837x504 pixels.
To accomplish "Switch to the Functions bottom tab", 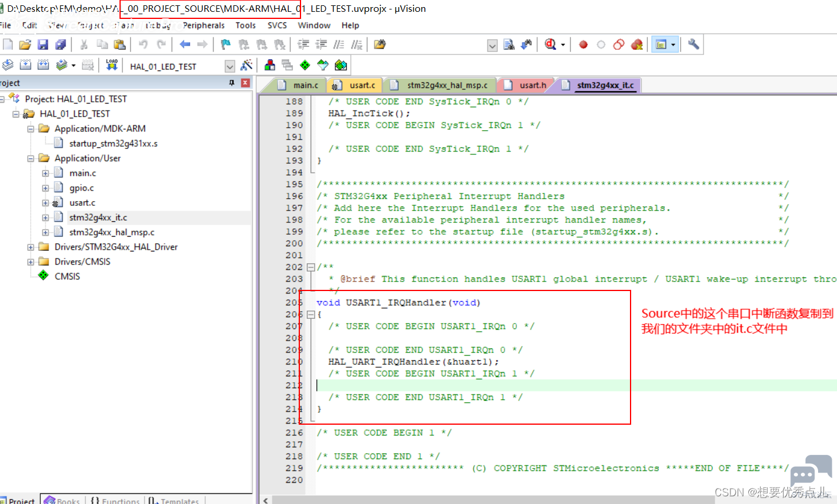I will point(115,500).
